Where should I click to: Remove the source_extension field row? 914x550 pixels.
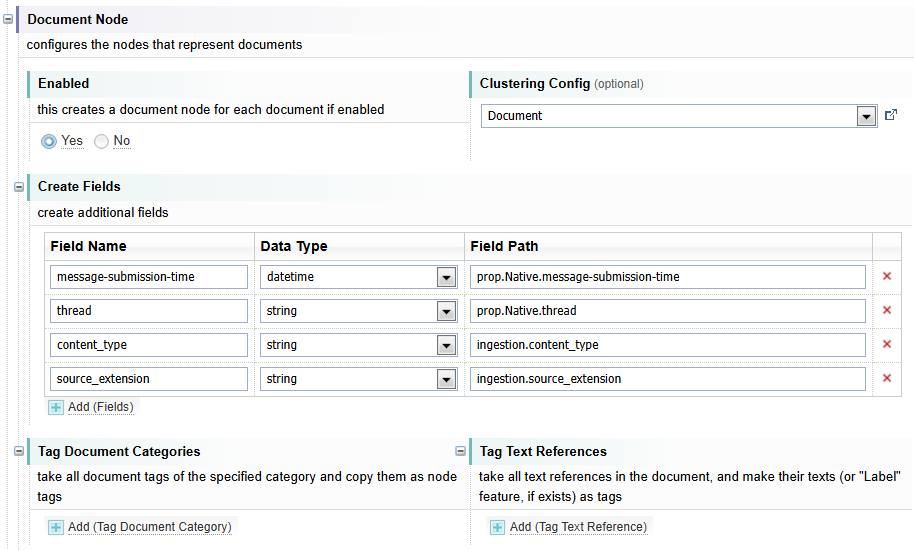coord(886,379)
